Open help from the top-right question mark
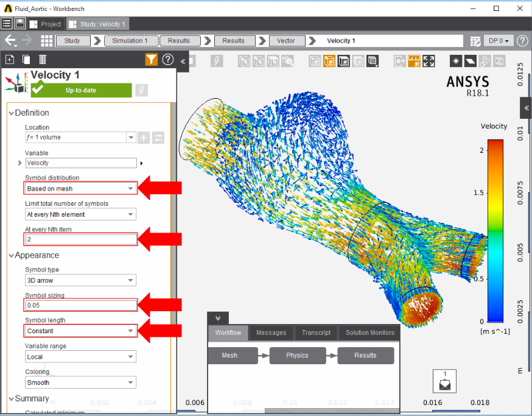Screen dimensions: 532x416 [x=522, y=41]
